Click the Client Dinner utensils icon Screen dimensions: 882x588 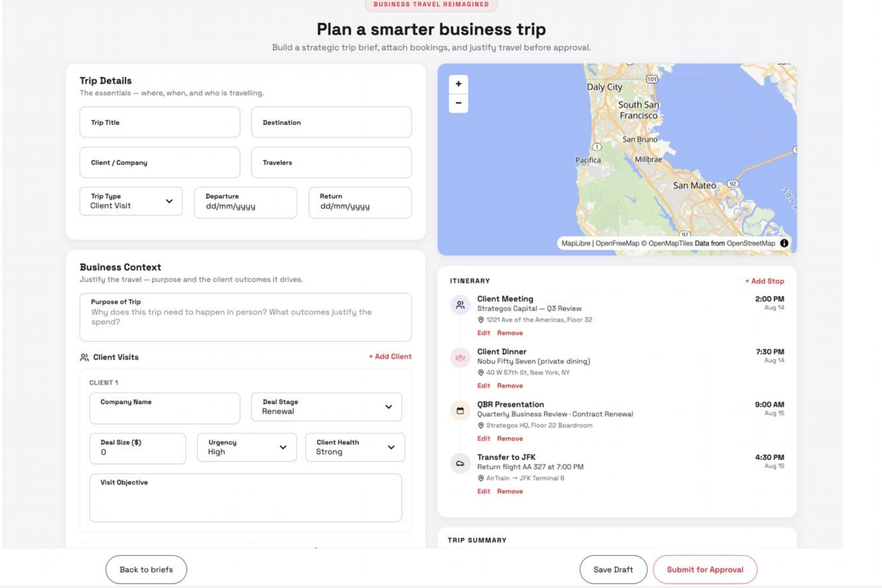(x=460, y=357)
